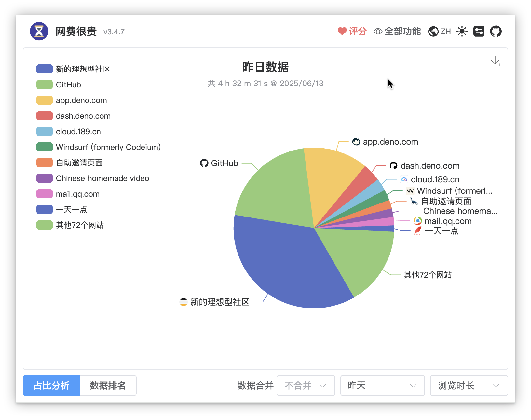531x420 pixels.
Task: Click the cloud.189.cn favicon on chart
Action: coord(404,179)
